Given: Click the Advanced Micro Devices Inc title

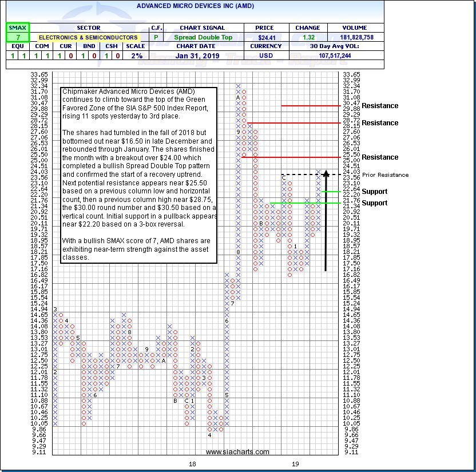Looking at the screenshot, I should (x=195, y=6).
